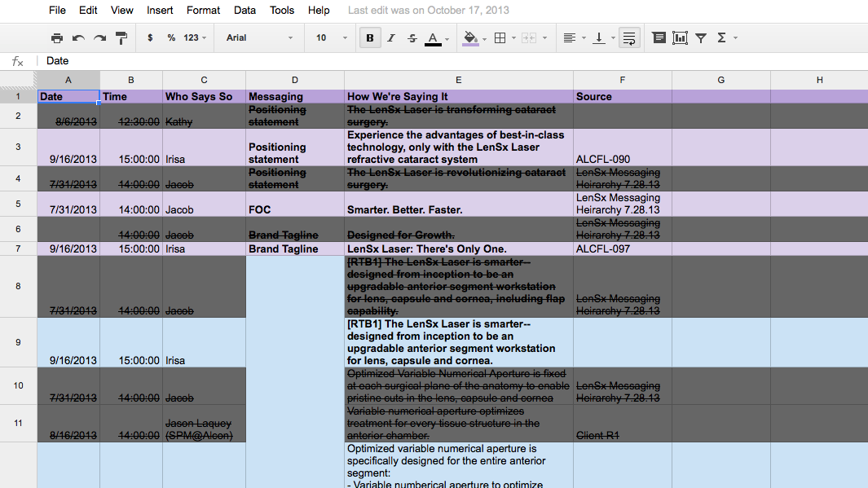This screenshot has height=488, width=868.
Task: Format as percent
Action: pos(171,38)
